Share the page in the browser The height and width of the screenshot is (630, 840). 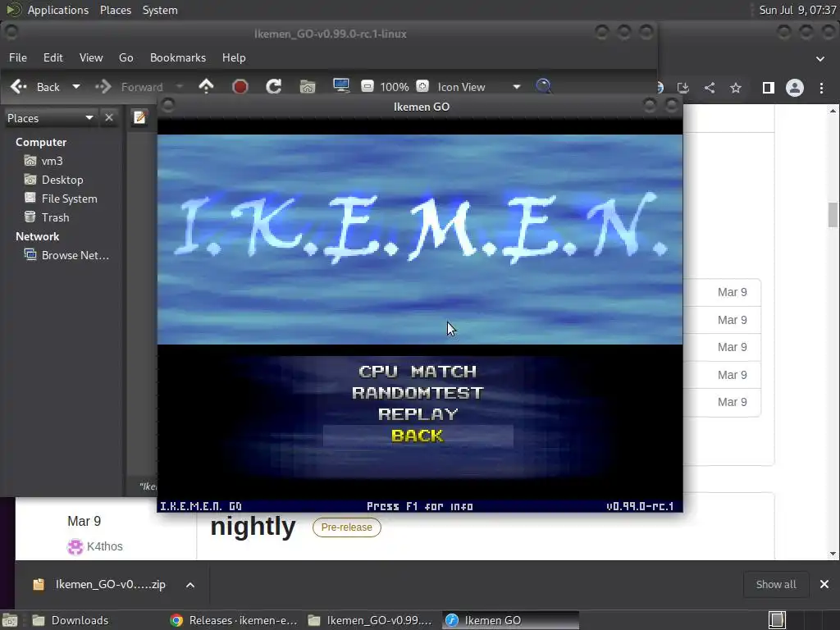pyautogui.click(x=710, y=87)
